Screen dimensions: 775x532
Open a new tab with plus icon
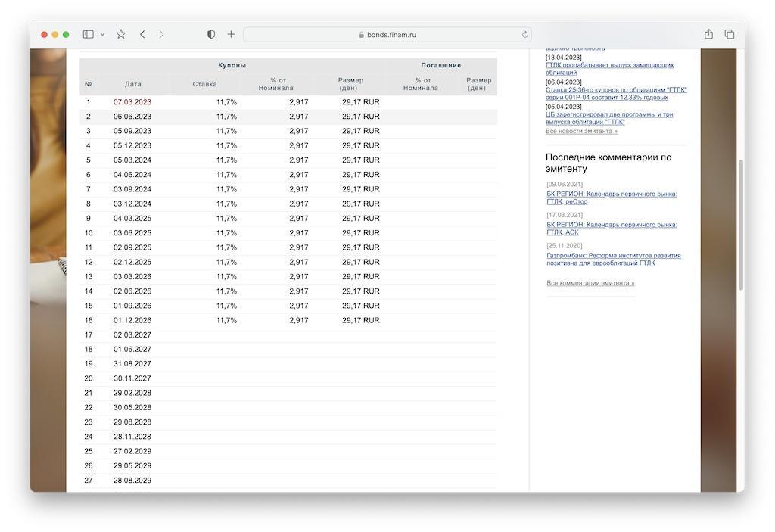click(231, 34)
